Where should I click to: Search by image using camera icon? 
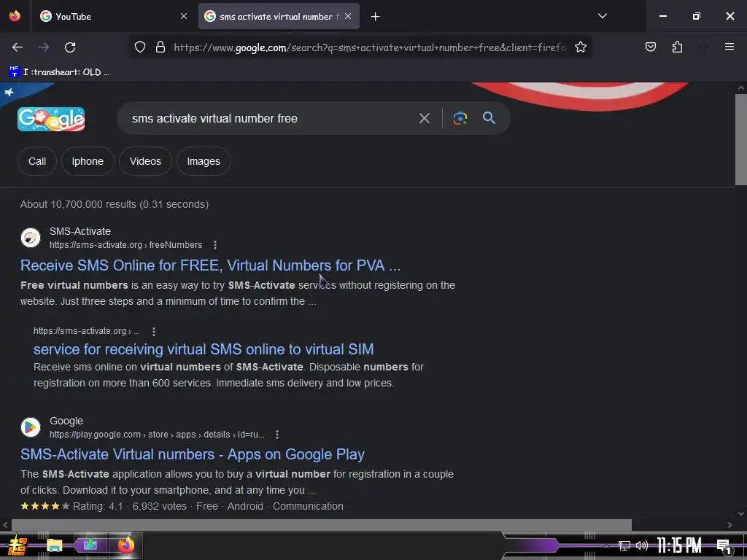(x=460, y=118)
